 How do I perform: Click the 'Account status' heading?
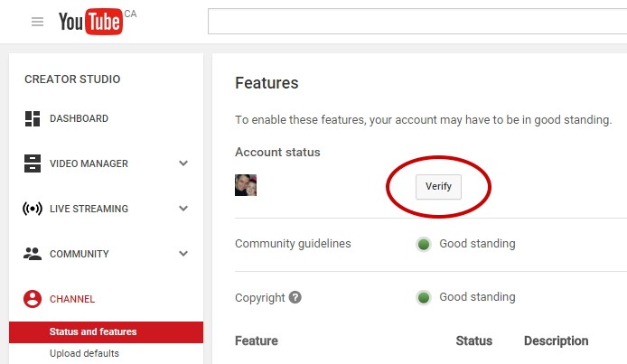tap(277, 153)
